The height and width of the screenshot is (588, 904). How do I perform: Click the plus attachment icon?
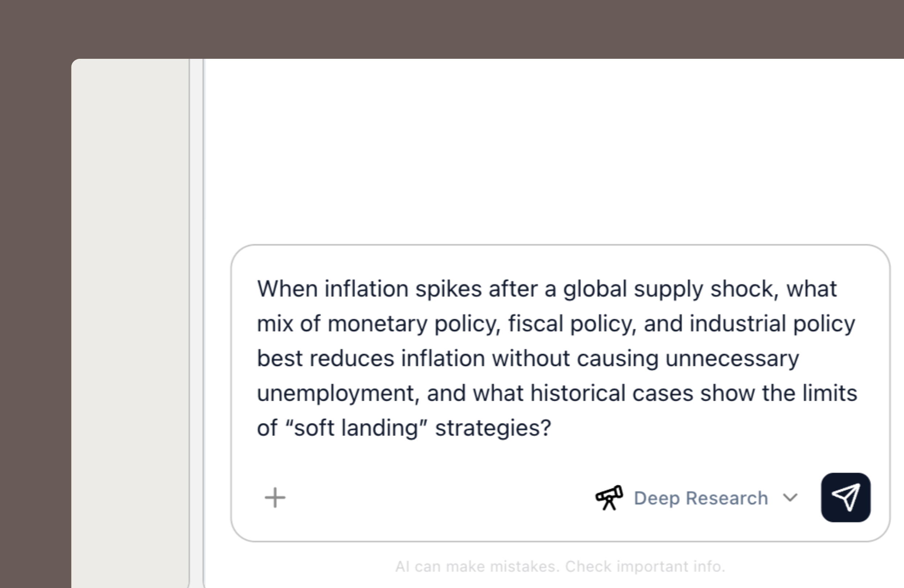click(275, 498)
